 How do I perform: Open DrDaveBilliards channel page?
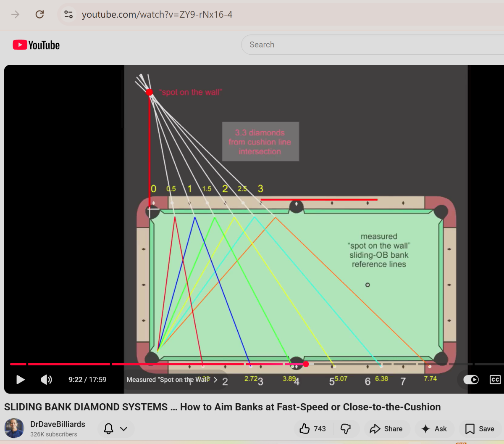click(x=58, y=424)
